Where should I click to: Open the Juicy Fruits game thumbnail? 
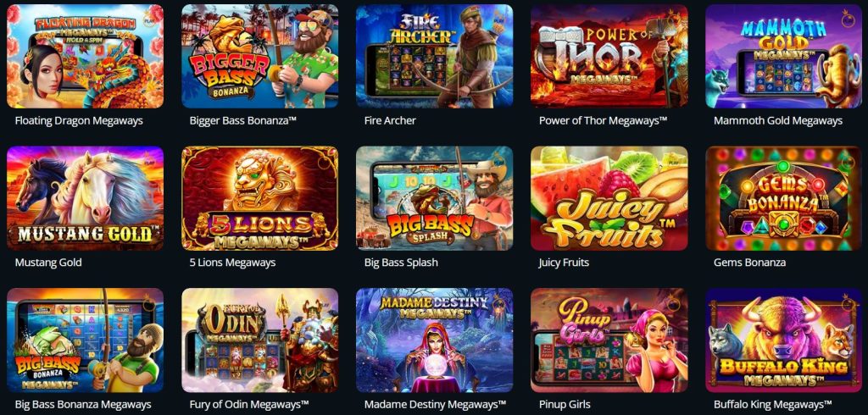(609, 198)
